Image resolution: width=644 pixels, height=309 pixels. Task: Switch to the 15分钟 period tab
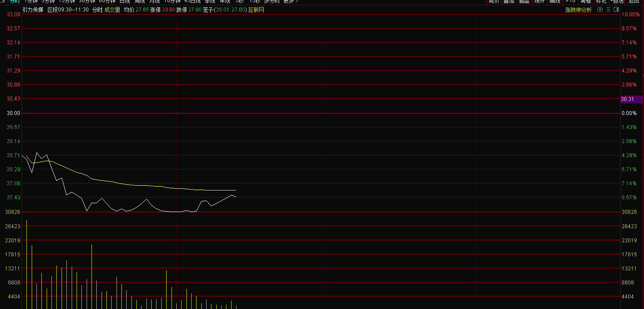[67, 1]
